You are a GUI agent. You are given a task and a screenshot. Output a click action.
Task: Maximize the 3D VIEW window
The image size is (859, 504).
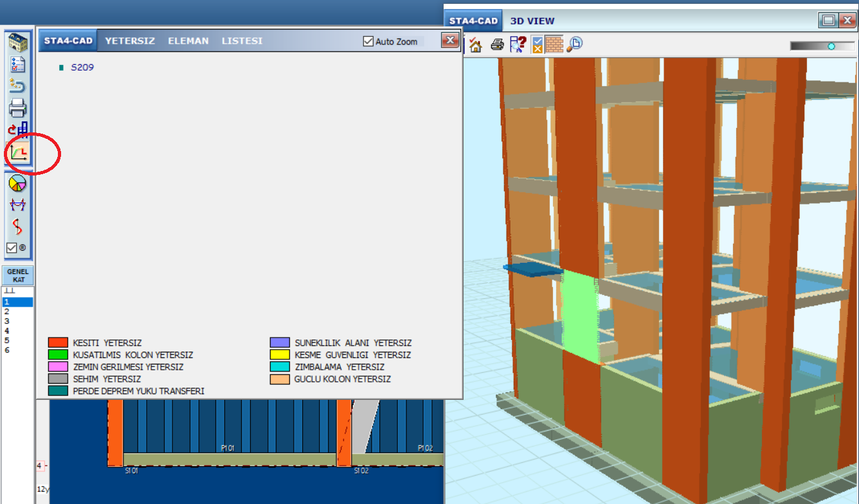(828, 21)
